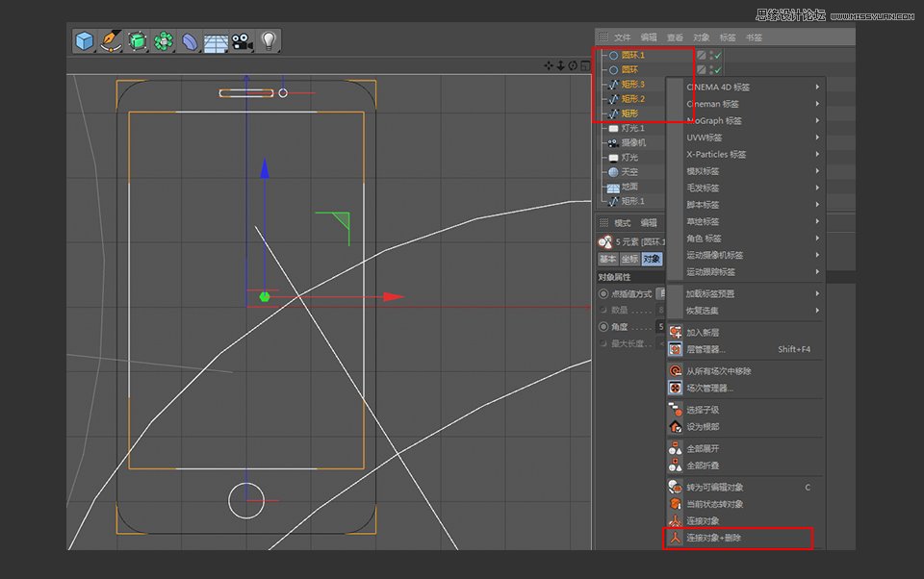
Task: Click the viewport move pan icon
Action: click(548, 65)
